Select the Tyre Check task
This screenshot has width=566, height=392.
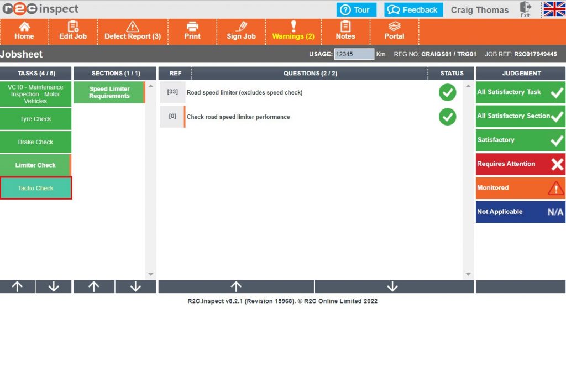click(x=35, y=118)
